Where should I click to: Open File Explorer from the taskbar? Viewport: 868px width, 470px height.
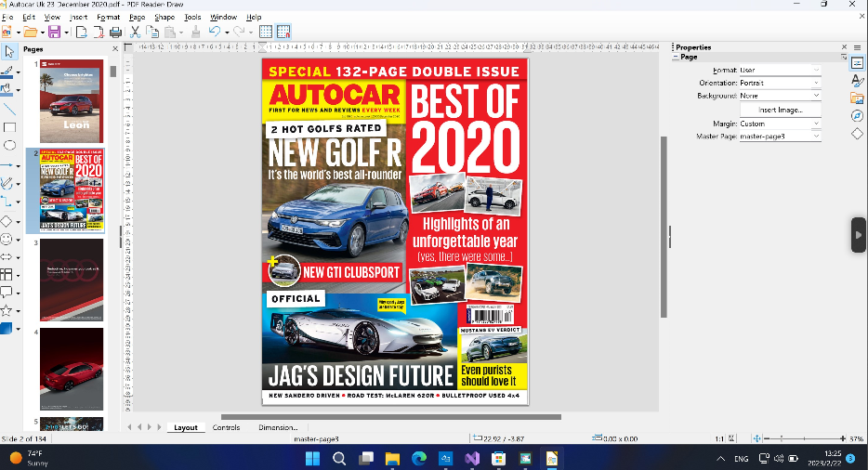392,458
